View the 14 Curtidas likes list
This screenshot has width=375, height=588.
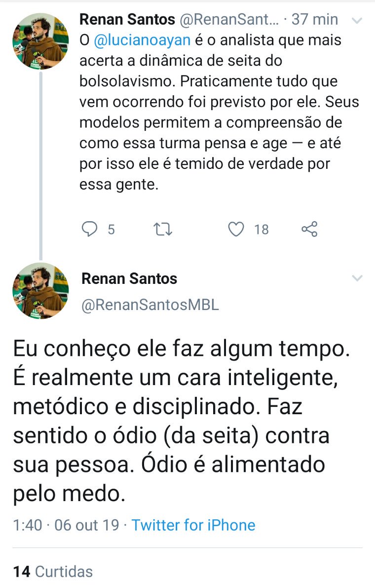pyautogui.click(x=53, y=571)
